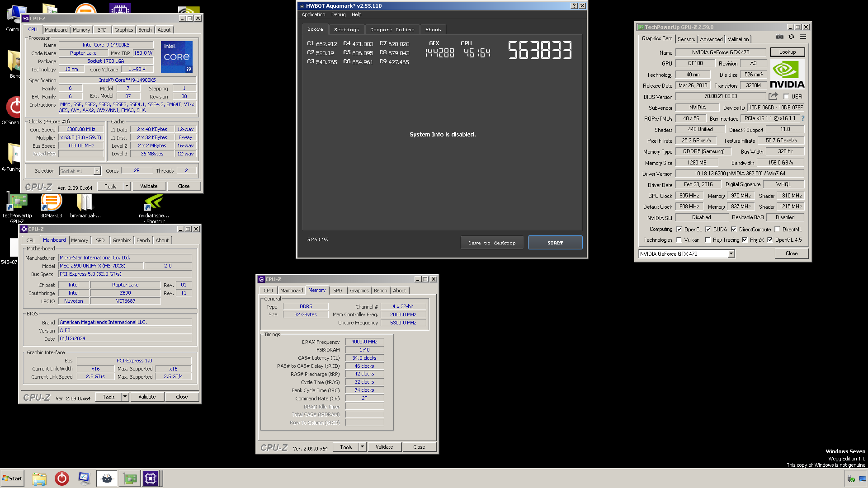Click the GPU-Z refresh icon
The height and width of the screenshot is (488, 868).
(791, 37)
